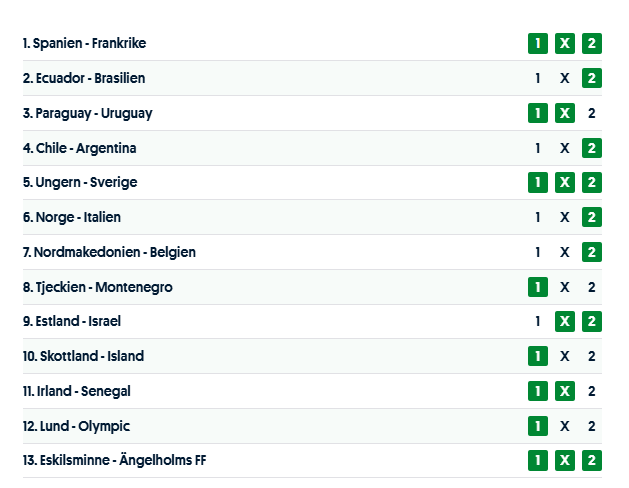Screen dimensions: 629x488
Task: Deselect X for Irland - Senegal
Action: click(x=565, y=391)
